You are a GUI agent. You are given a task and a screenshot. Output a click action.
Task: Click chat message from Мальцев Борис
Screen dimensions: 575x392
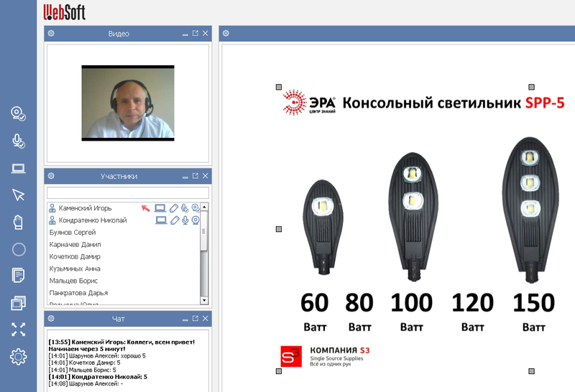[82, 370]
